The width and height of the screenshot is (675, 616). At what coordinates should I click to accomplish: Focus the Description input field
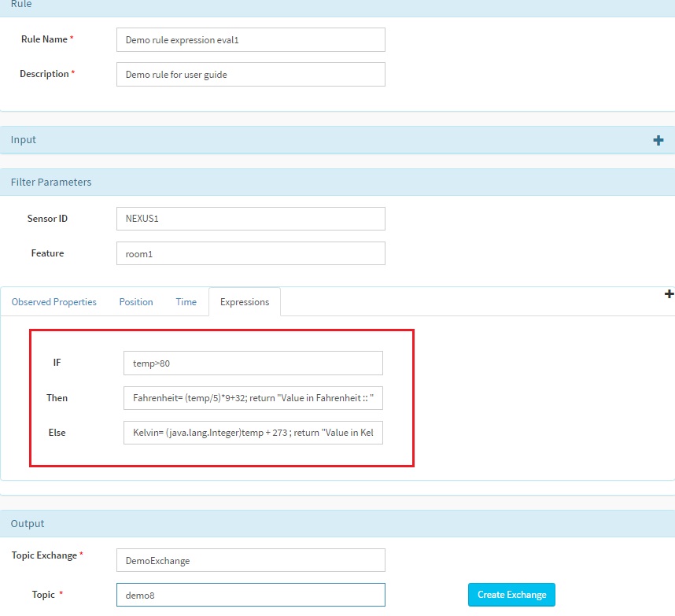250,75
